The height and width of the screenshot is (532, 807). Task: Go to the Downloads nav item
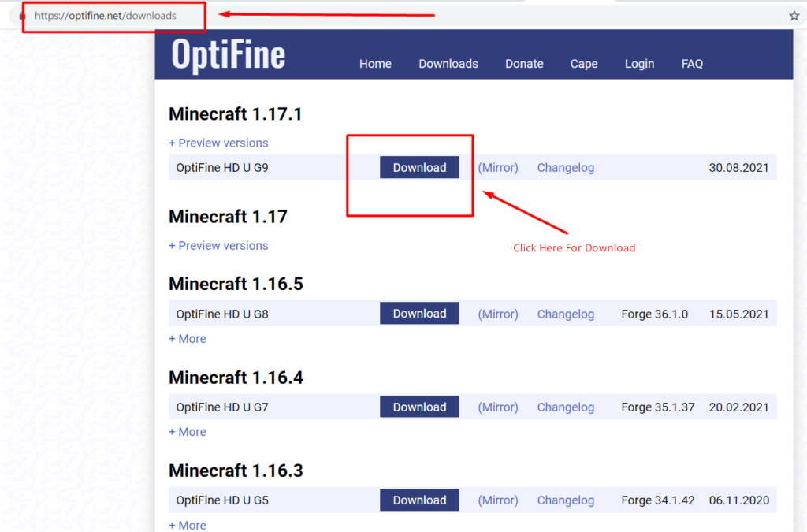point(448,64)
